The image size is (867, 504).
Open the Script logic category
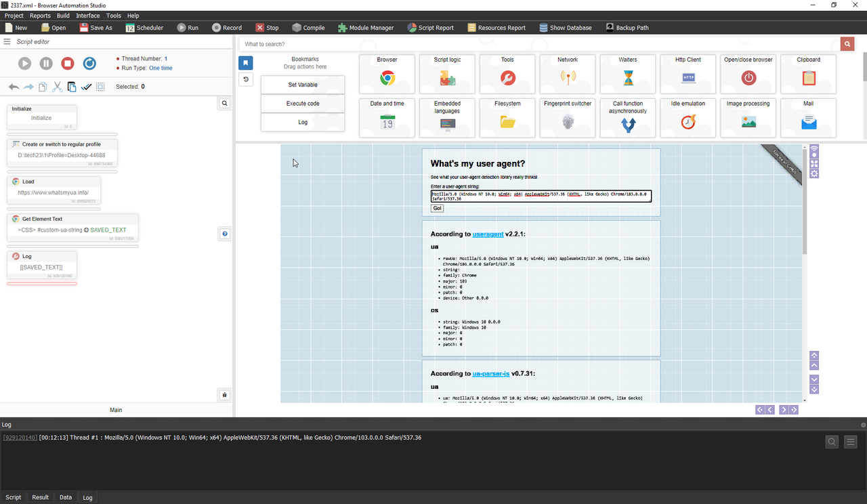447,74
